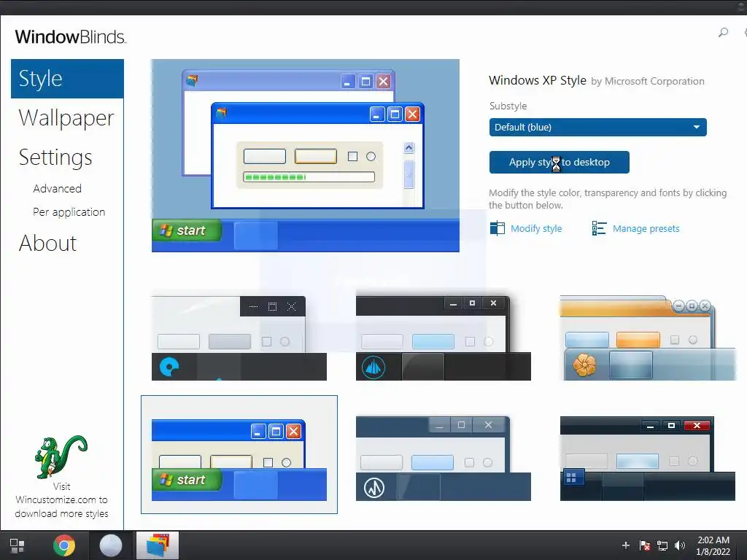Click the Manage presets list icon

coord(599,228)
